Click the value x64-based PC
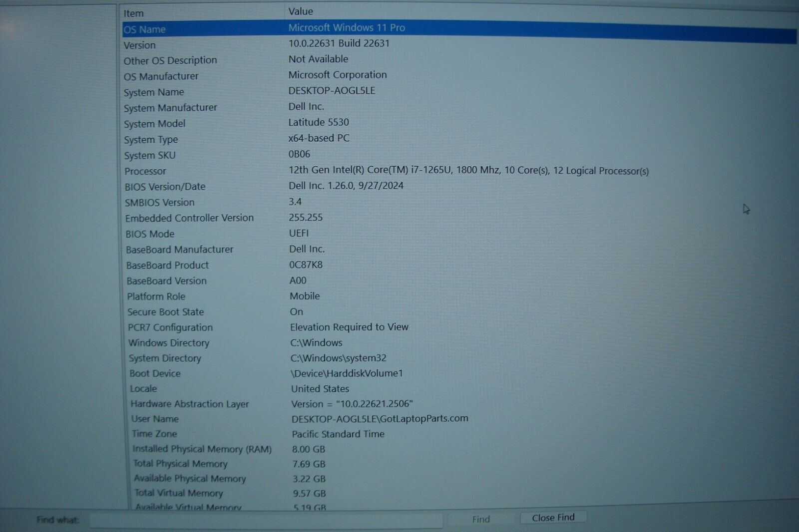Viewport: 799px width, 532px height. pos(319,138)
